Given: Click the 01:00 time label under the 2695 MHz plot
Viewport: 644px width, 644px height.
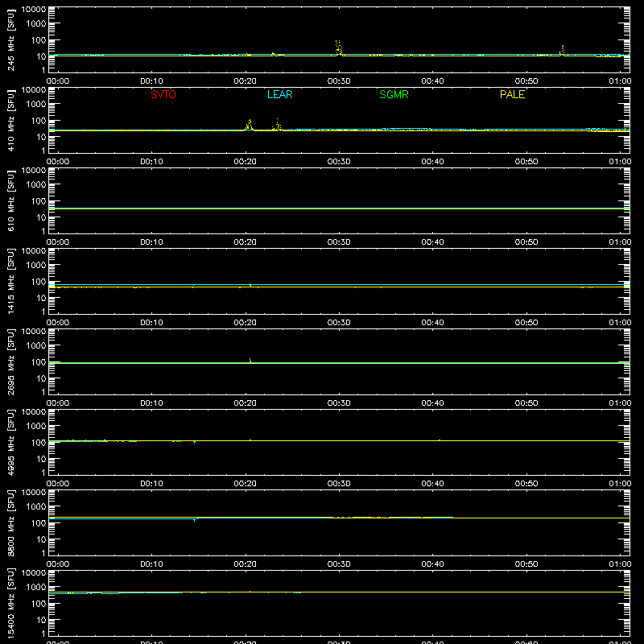Looking at the screenshot, I should coord(620,403).
